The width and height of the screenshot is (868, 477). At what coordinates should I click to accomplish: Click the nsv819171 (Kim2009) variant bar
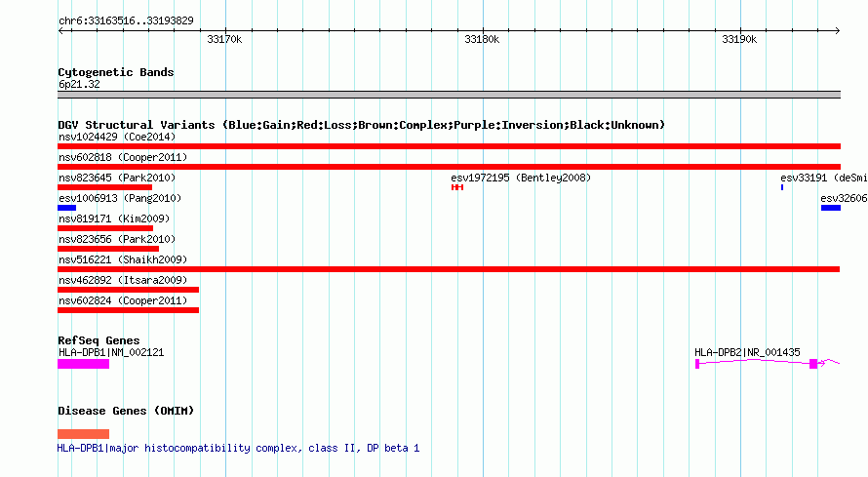pos(105,228)
